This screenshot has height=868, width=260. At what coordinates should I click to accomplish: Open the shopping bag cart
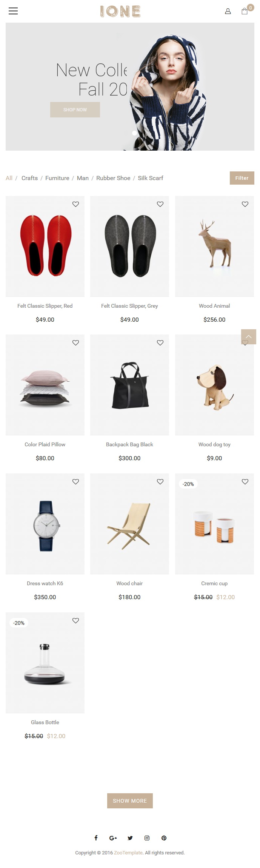(245, 11)
